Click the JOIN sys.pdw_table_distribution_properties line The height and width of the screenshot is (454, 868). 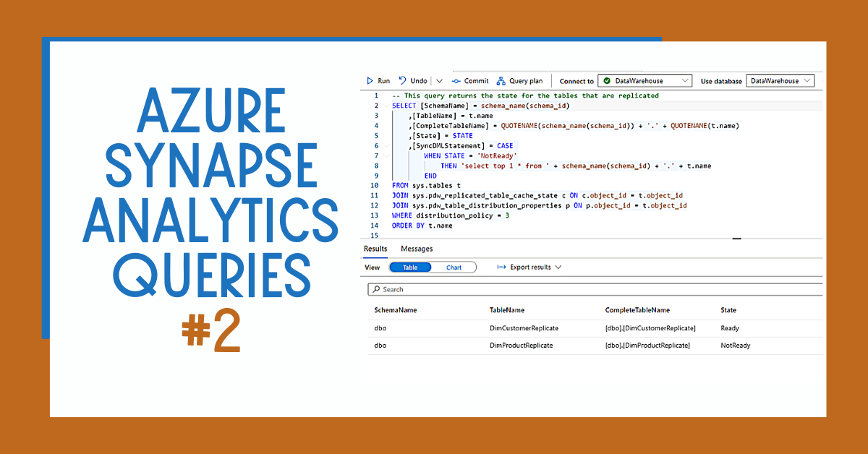click(539, 205)
